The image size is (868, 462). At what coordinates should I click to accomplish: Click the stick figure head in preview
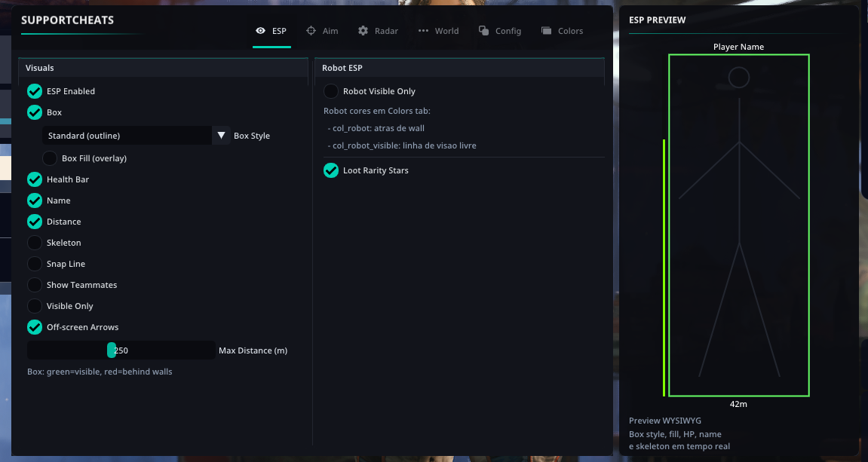[739, 78]
